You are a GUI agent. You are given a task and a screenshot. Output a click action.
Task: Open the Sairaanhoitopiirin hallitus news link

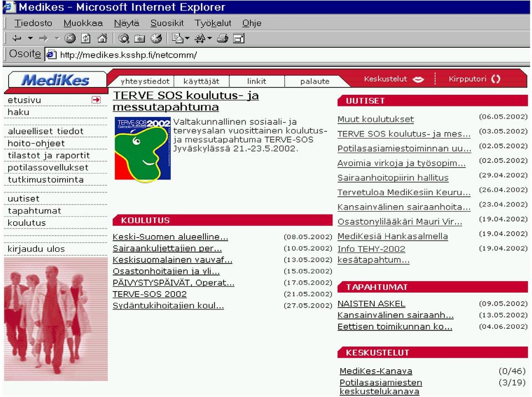click(393, 178)
